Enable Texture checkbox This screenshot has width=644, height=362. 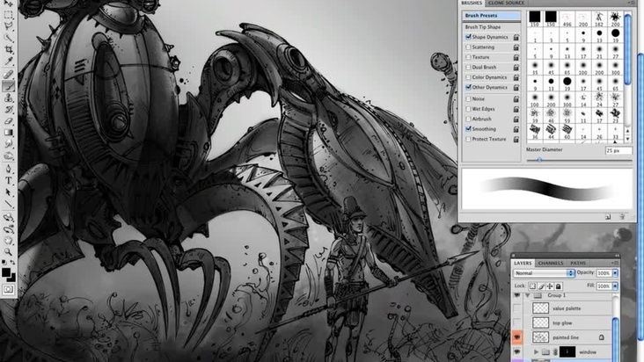click(468, 57)
